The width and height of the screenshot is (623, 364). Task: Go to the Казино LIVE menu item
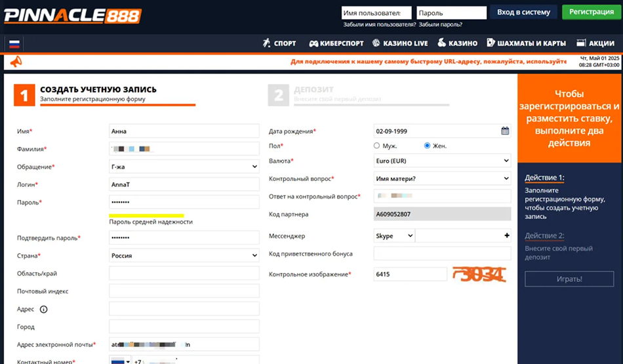point(400,43)
